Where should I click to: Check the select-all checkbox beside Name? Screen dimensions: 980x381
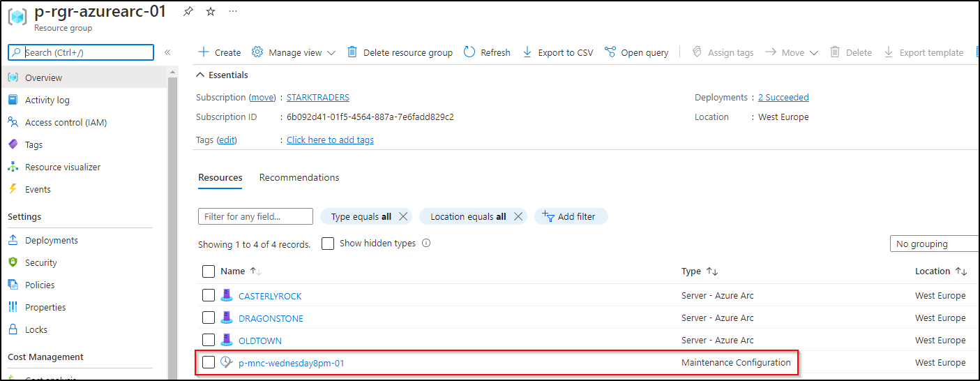(x=209, y=271)
